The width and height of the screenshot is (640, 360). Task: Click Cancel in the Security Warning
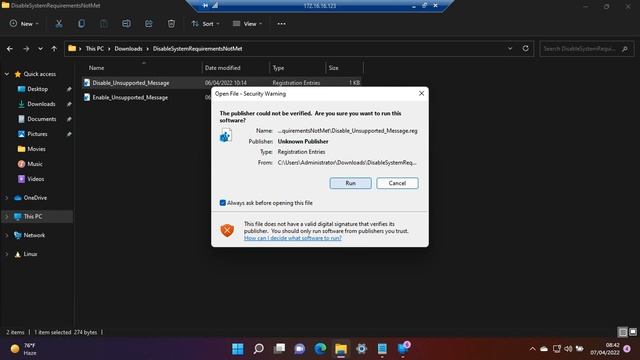click(x=397, y=183)
